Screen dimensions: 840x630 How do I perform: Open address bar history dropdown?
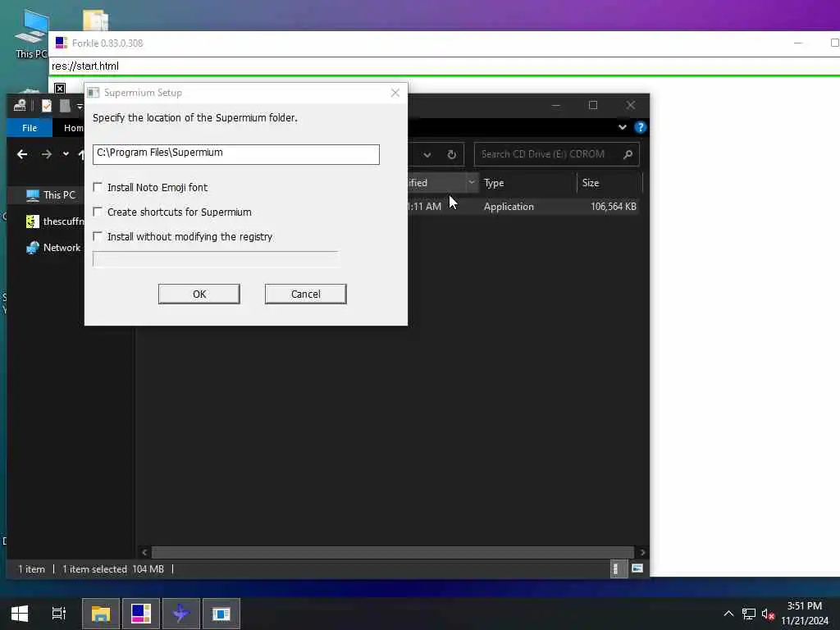pos(427,155)
